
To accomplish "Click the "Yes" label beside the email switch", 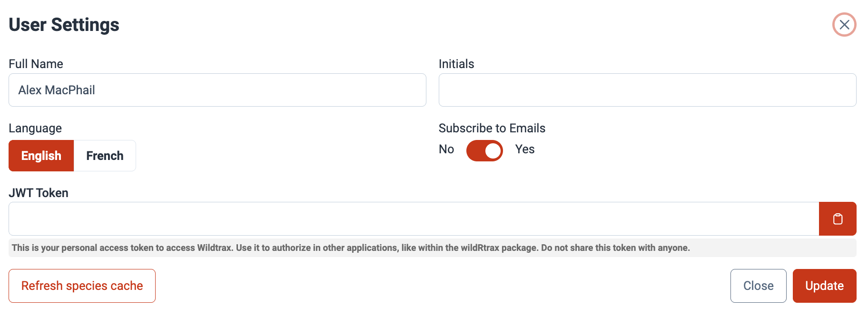I will click(x=525, y=149).
